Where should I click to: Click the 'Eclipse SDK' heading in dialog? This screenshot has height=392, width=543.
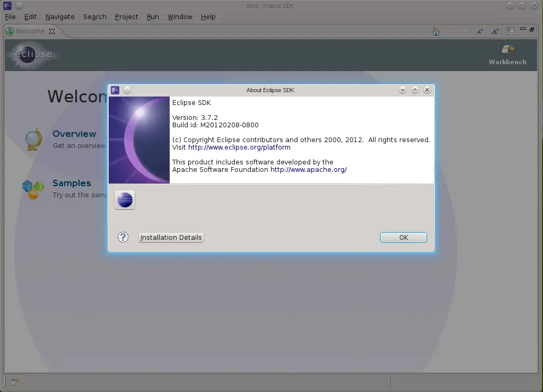[x=191, y=102]
